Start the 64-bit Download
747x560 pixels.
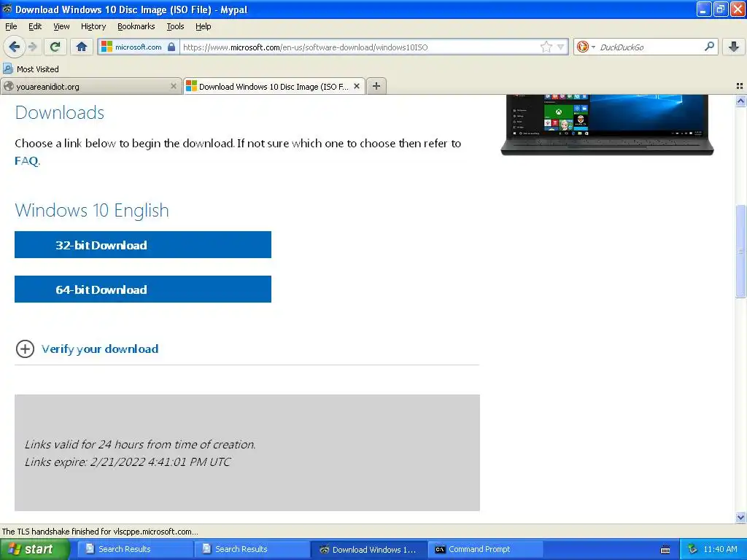[143, 289]
